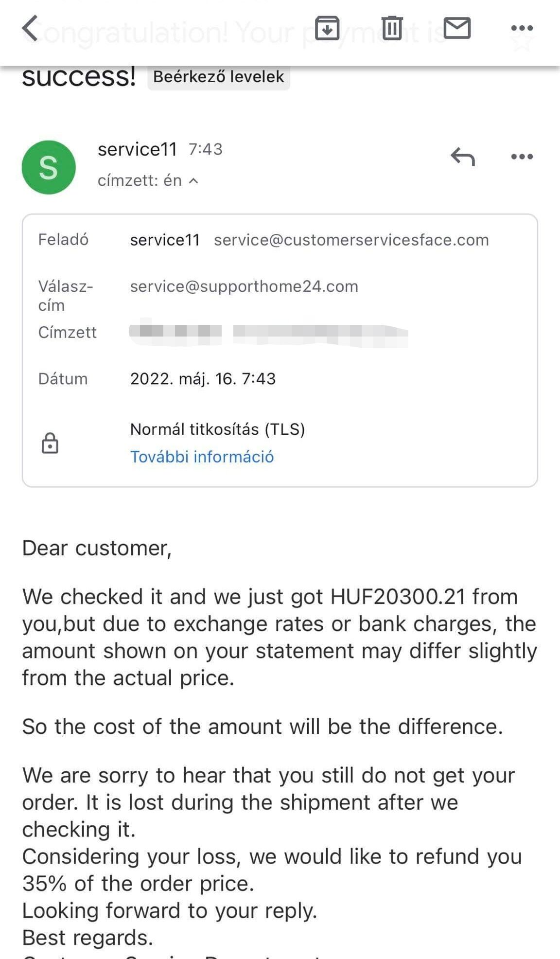This screenshot has width=560, height=959.
Task: Select sender address service@customerservicesface.com
Action: (x=351, y=240)
